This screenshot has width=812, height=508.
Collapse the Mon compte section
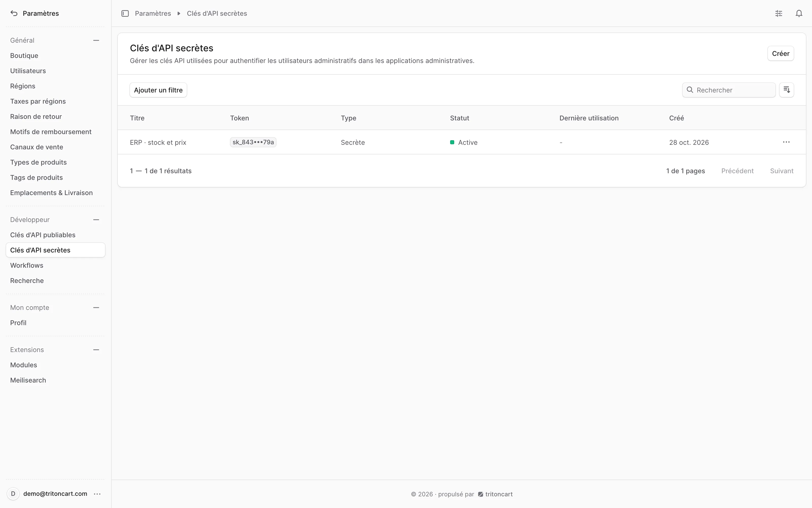[96, 308]
